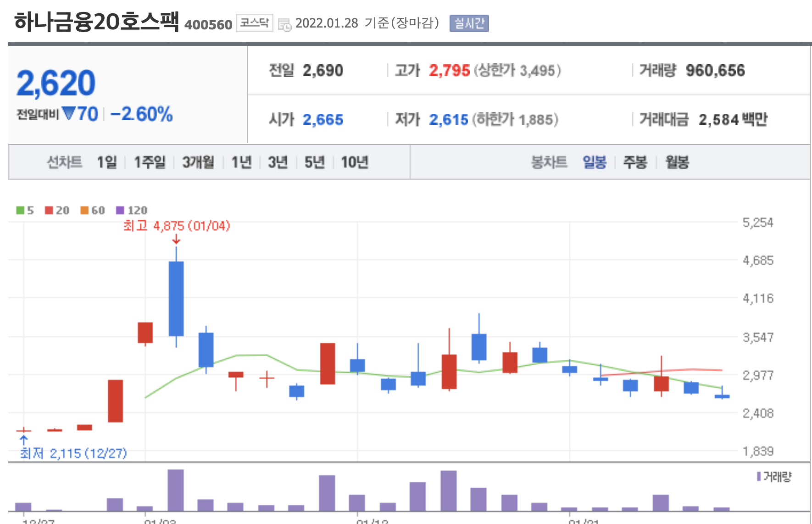Click the 상한가 3,495 upper limit text

pos(517,71)
